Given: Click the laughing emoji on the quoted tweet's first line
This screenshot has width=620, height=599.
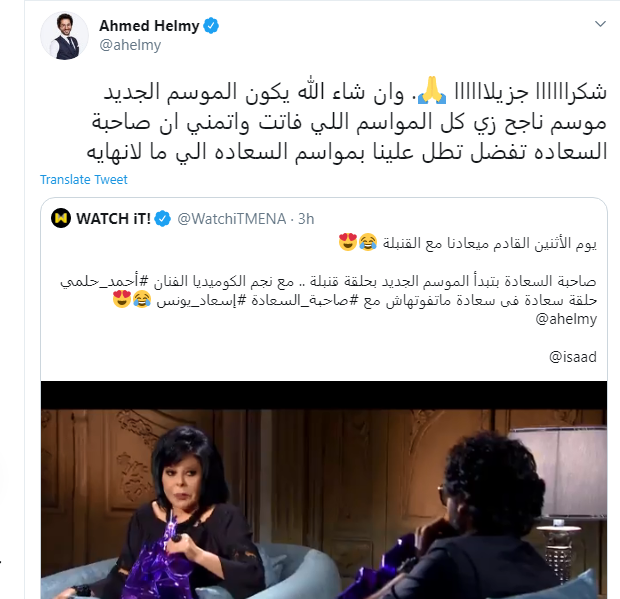Looking at the screenshot, I should click(368, 242).
